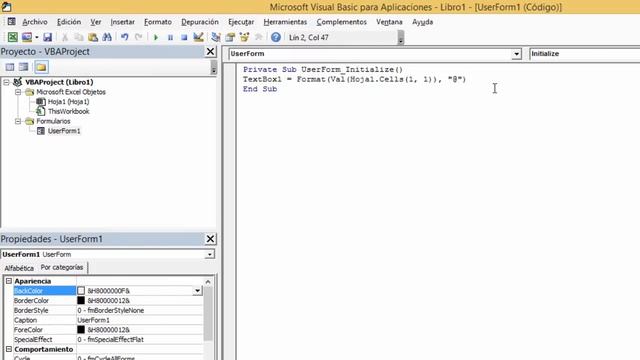Open the Herramientas menu

[x=285, y=22]
